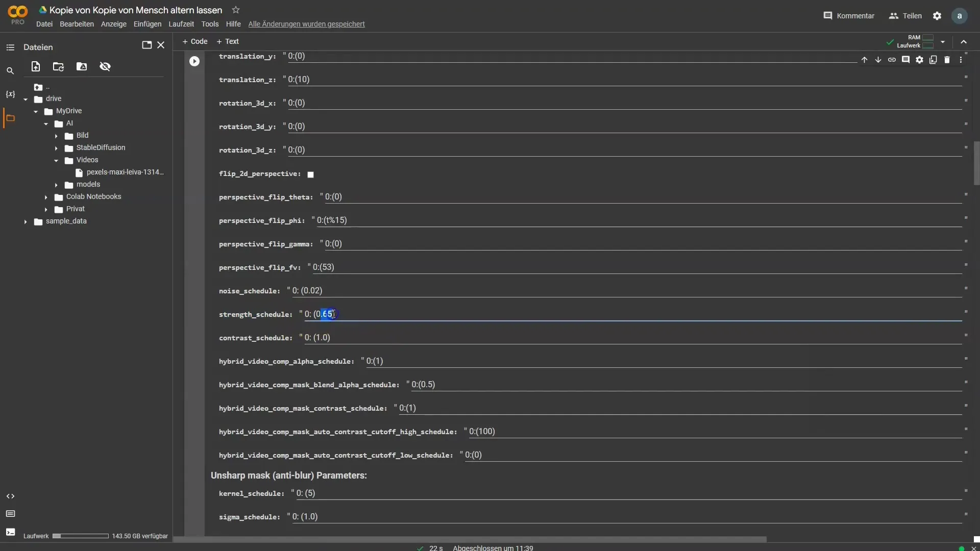This screenshot has height=551, width=980.
Task: Click the noise_schedule input field
Action: point(627,291)
